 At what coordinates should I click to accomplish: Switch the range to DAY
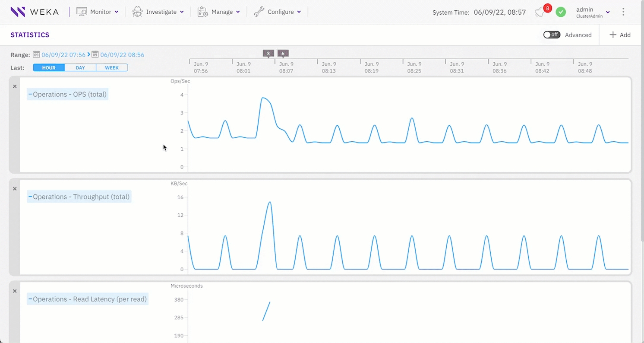click(80, 68)
